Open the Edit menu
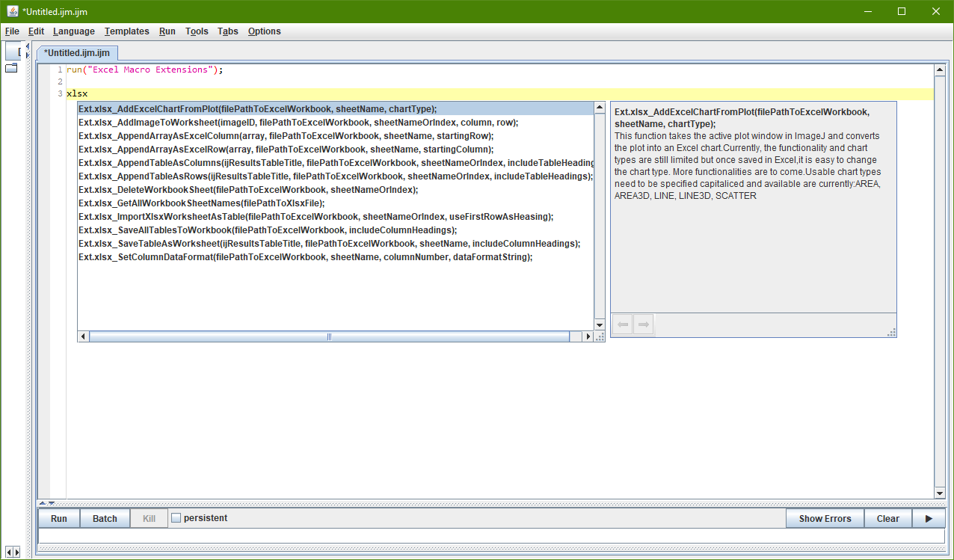Screen dimensions: 954x560 [37, 31]
